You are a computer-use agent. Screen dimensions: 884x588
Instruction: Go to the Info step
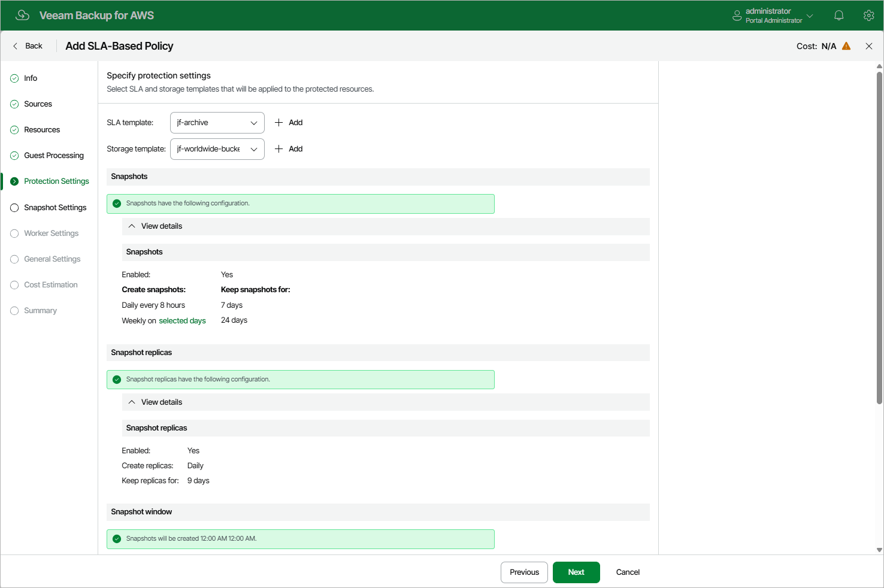click(x=31, y=78)
